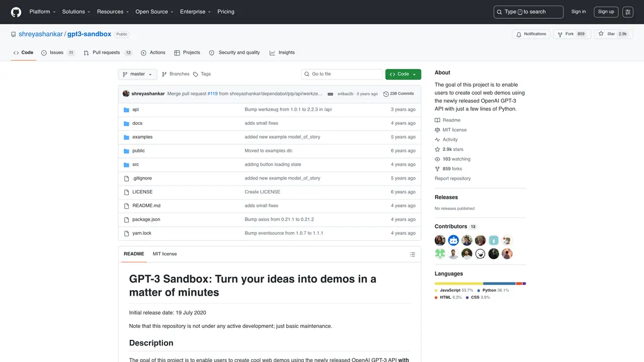Switch to the Pull requests tab
Image resolution: width=644 pixels, height=362 pixels.
pos(108,53)
